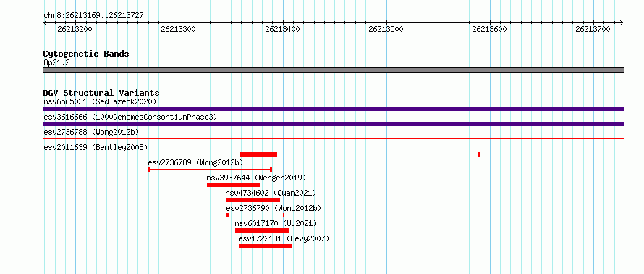644x274 pixels.
Task: Click the red bar for nsv3937644
Action: pos(233,185)
